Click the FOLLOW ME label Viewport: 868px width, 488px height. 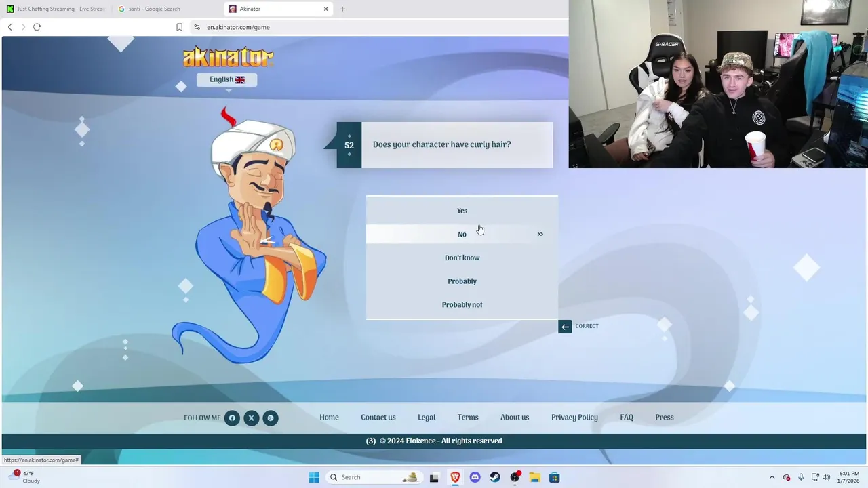point(202,418)
